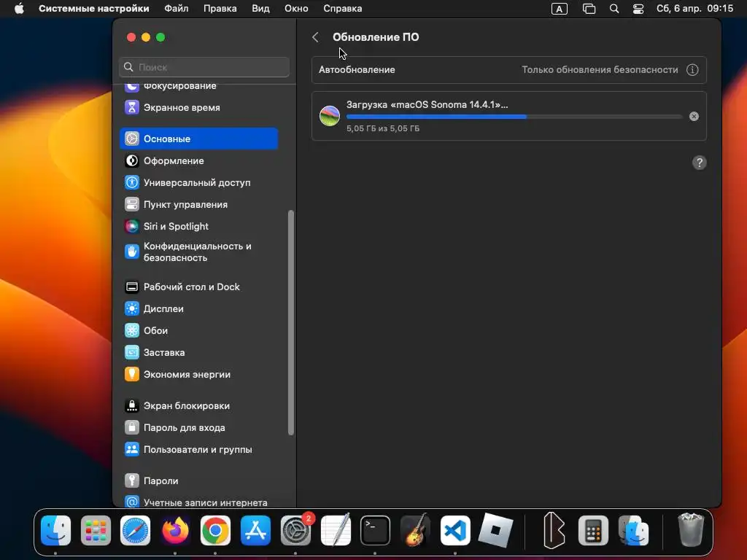Open the Trash in the Dock
This screenshot has width=747, height=560.
691,529
